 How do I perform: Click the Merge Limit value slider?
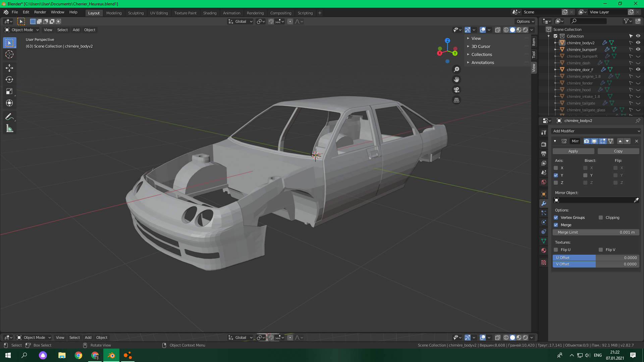coord(596,232)
